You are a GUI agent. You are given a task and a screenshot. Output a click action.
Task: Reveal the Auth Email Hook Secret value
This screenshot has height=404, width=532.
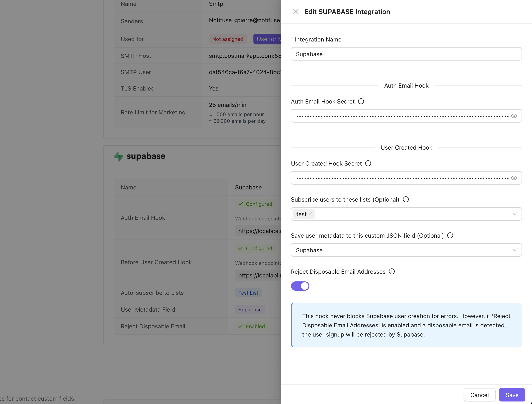(514, 116)
